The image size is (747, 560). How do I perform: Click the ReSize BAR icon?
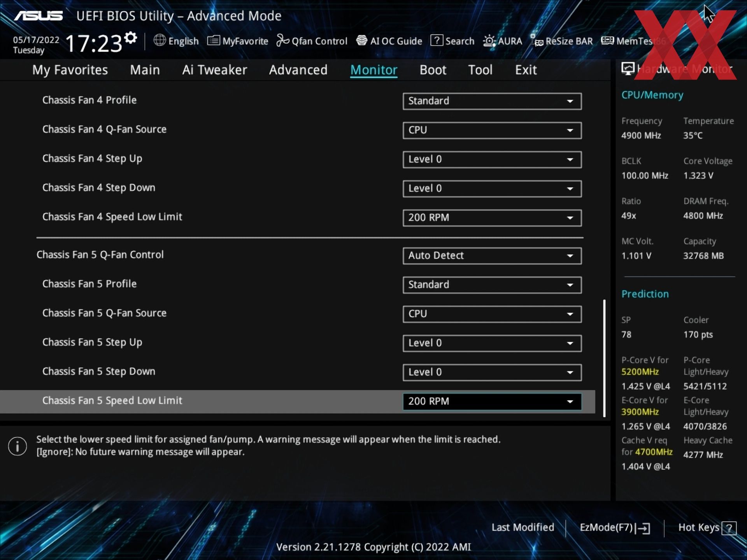537,40
